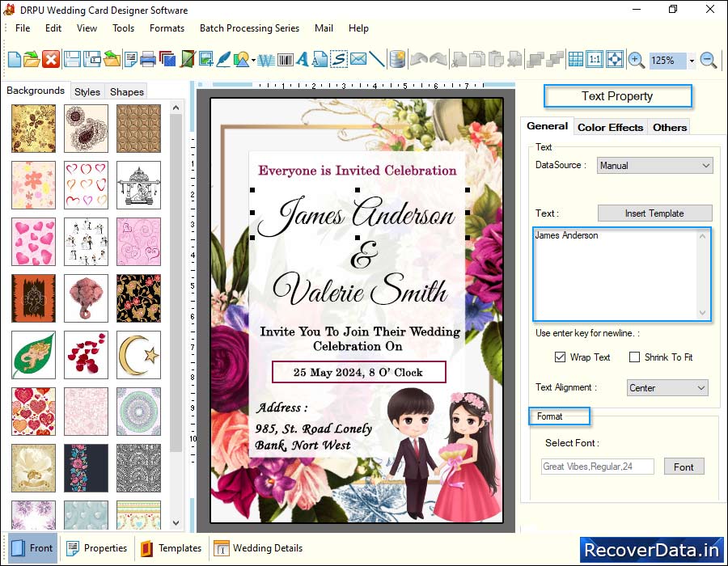Viewport: 728px width, 566px height.
Task: Click the Paste clipboard icon
Action: coord(497,59)
